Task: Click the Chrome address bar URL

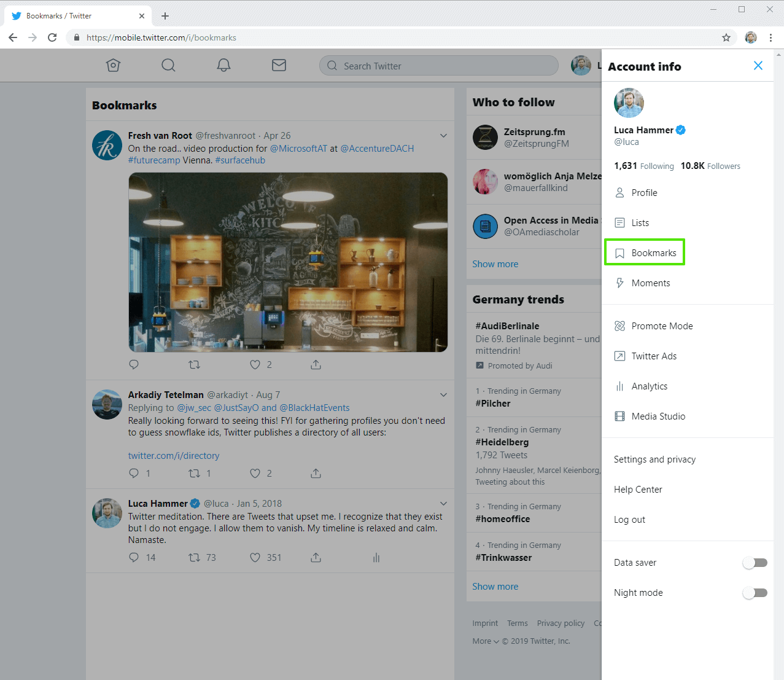Action: click(x=161, y=37)
